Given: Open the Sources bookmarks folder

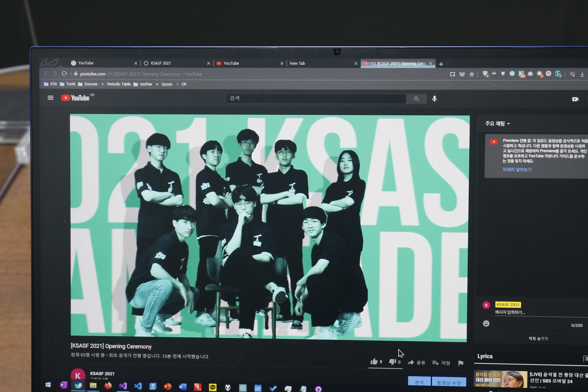Looking at the screenshot, I should point(88,84).
